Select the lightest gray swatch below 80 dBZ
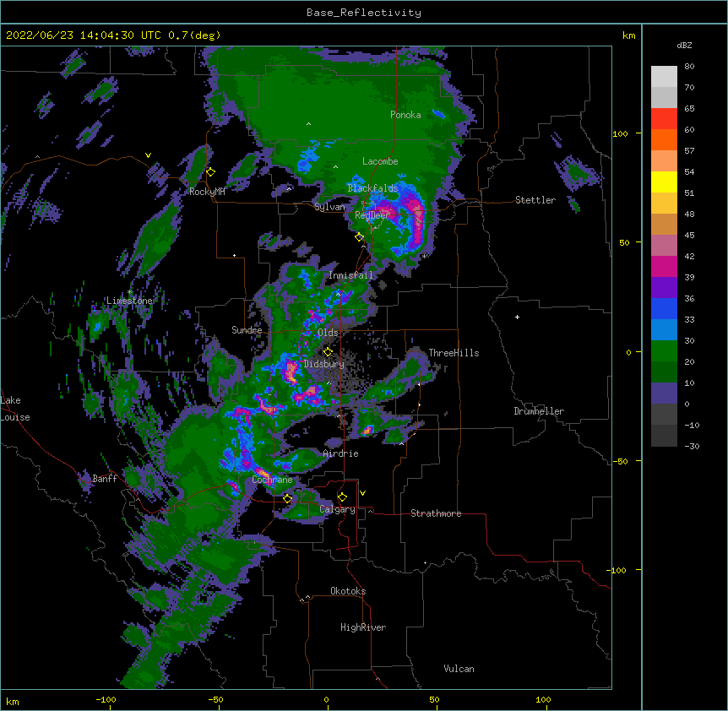The width and height of the screenshot is (728, 711). coord(664,77)
